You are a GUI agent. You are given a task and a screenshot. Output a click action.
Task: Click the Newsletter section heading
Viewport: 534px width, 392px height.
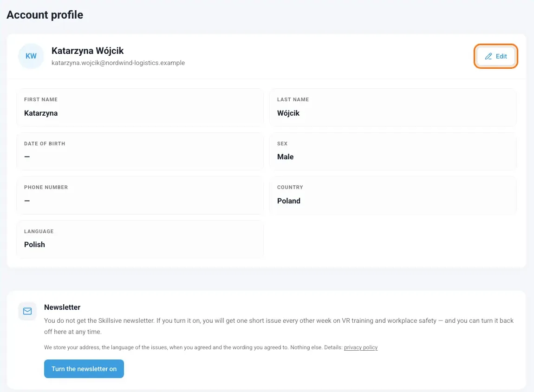click(x=62, y=307)
